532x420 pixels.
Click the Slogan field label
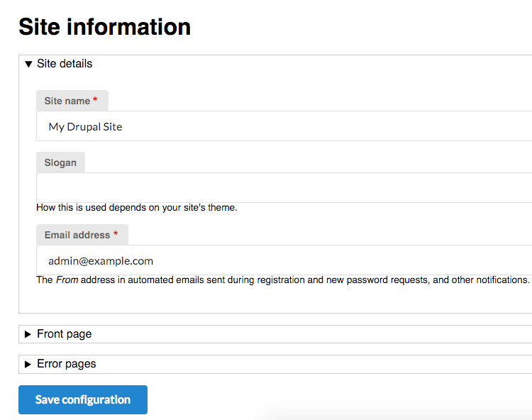60,162
